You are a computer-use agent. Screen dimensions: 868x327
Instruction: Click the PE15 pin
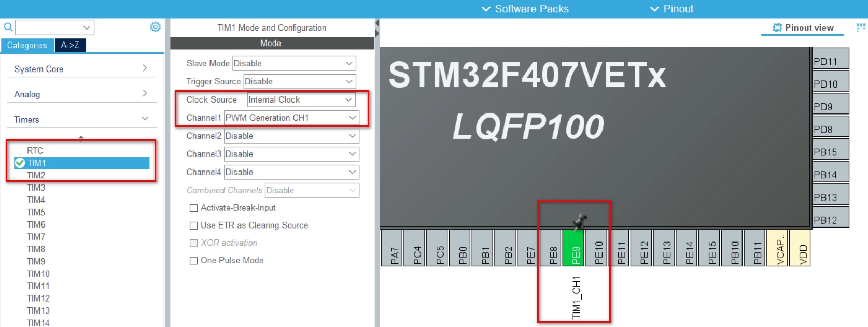[710, 248]
